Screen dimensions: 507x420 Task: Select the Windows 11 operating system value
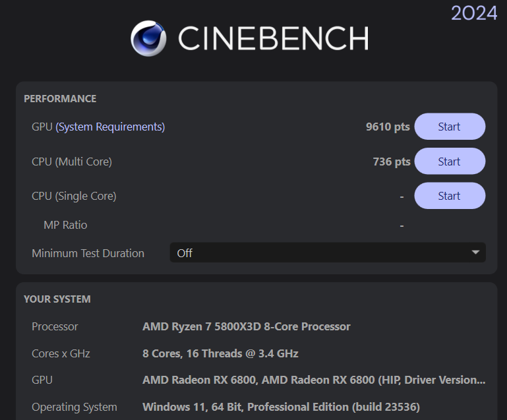pyautogui.click(x=281, y=407)
